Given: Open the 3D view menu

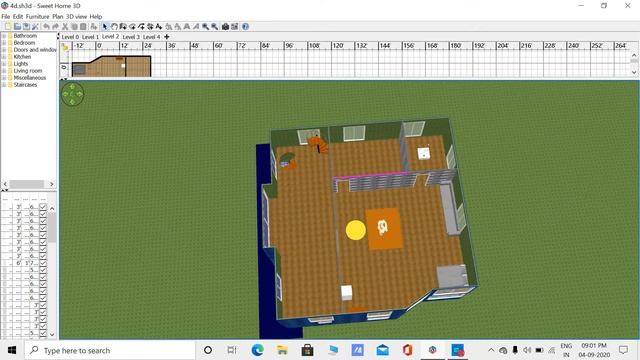Looking at the screenshot, I should pyautogui.click(x=76, y=16).
